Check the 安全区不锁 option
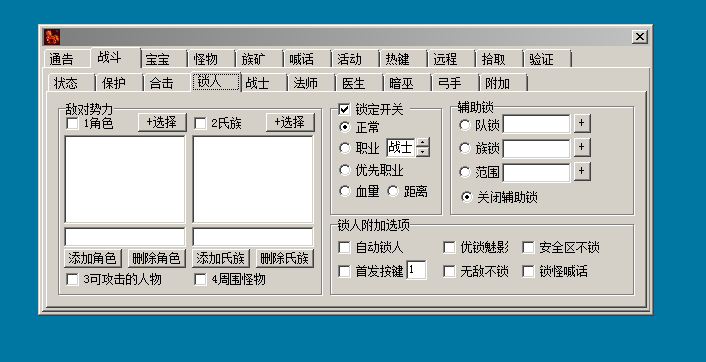706x362 pixels. click(528, 247)
